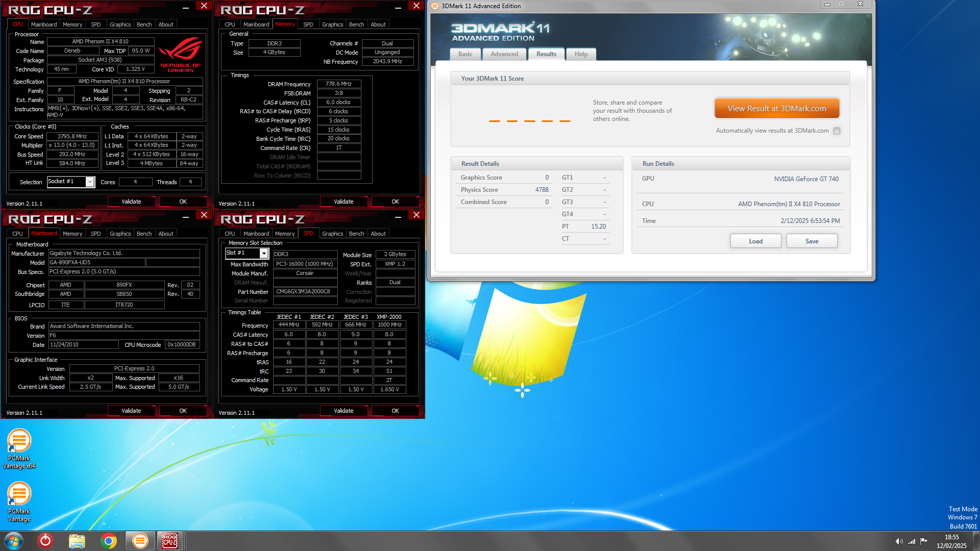This screenshot has height=551, width=980.
Task: Click XMP-2000 voltage 1.650 V cell
Action: click(389, 390)
